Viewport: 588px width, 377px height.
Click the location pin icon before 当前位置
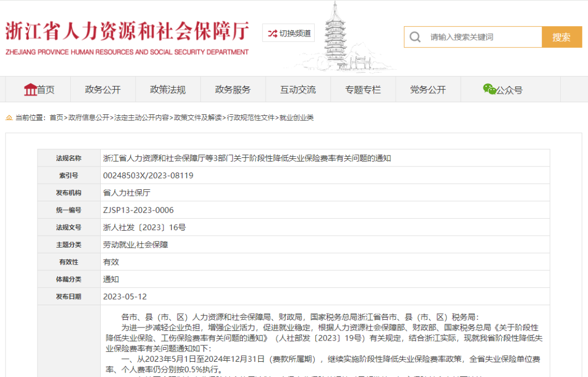click(9, 118)
